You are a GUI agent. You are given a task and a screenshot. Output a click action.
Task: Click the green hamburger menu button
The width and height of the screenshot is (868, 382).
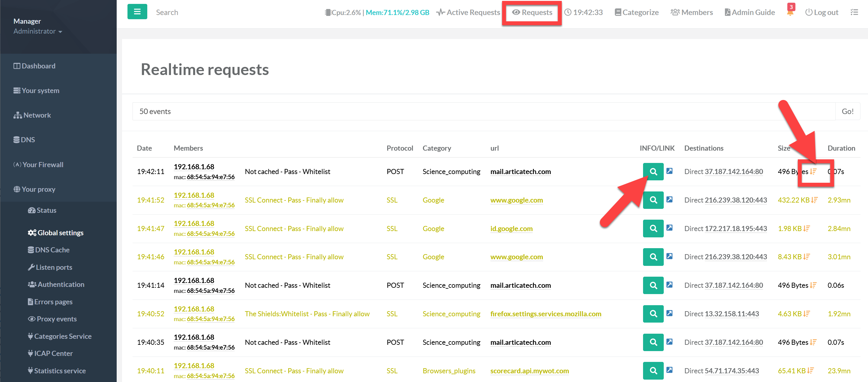(x=137, y=12)
